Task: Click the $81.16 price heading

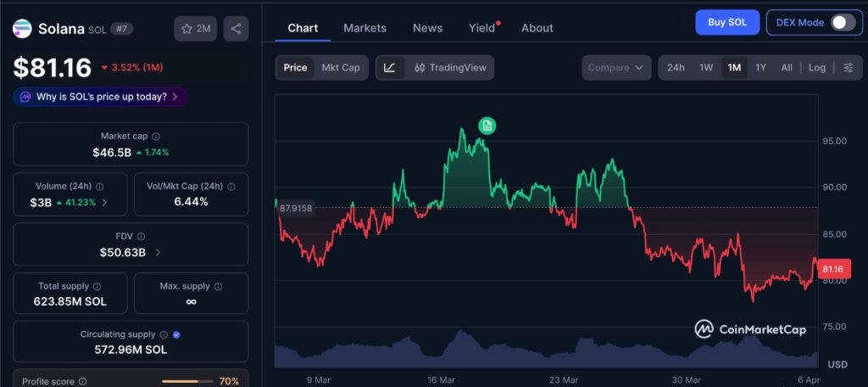Action: pyautogui.click(x=53, y=68)
